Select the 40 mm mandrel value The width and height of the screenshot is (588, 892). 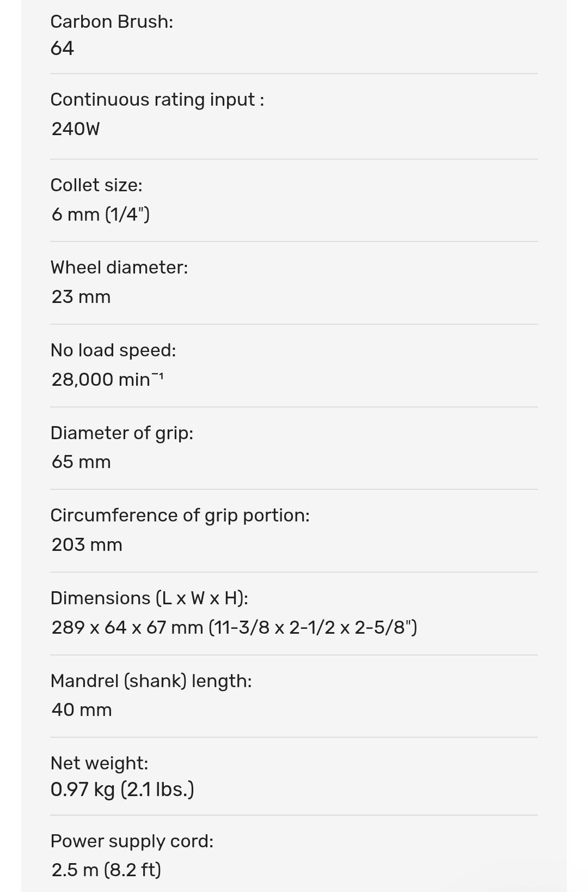click(x=82, y=710)
